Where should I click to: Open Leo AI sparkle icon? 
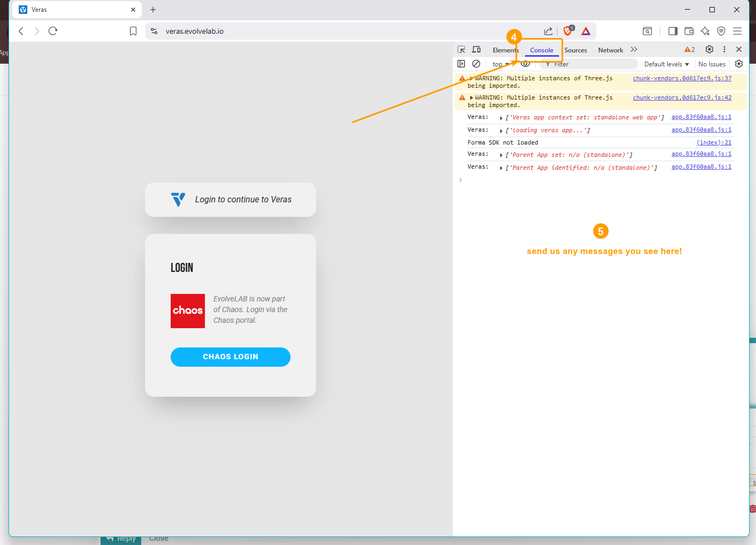(705, 31)
